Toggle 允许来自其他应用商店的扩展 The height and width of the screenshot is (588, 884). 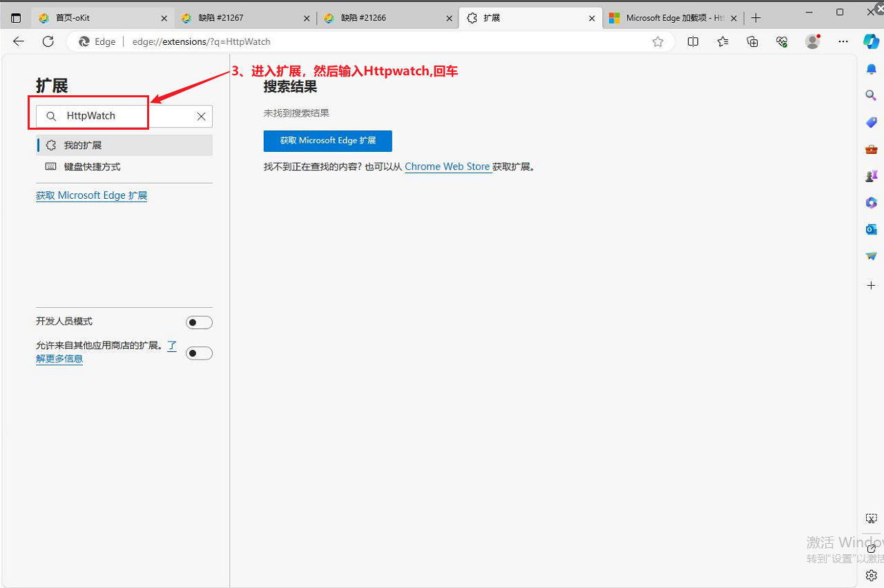[x=199, y=353]
